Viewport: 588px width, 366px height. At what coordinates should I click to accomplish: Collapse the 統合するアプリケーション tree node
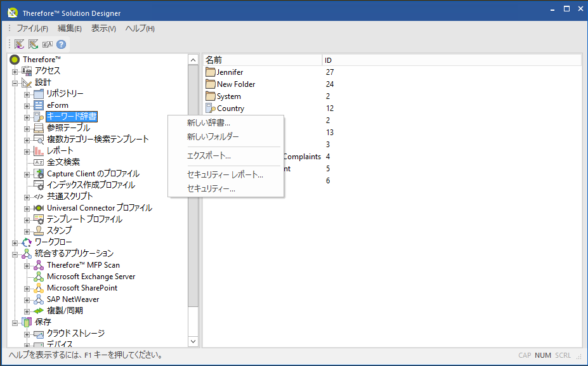point(15,254)
